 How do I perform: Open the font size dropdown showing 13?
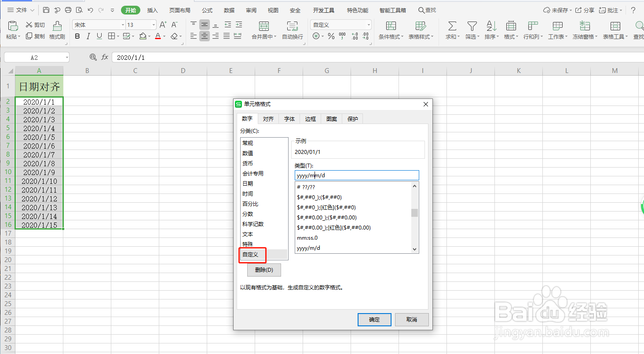pyautogui.click(x=154, y=25)
